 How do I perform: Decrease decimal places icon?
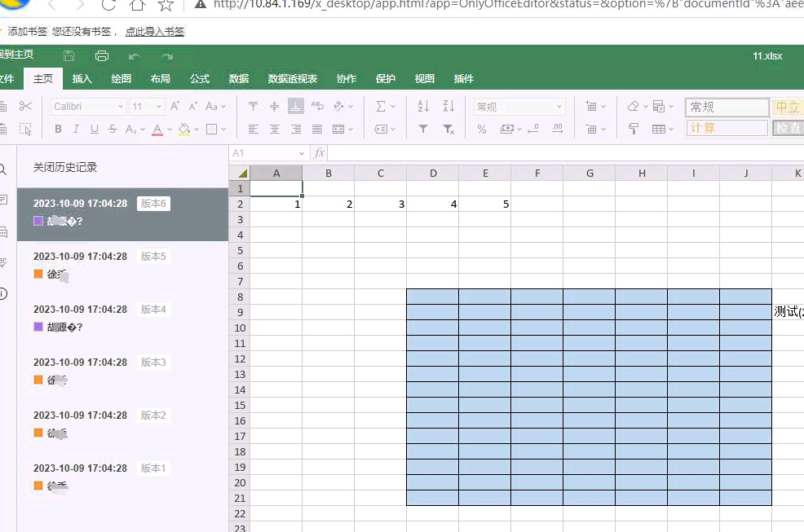(533, 129)
